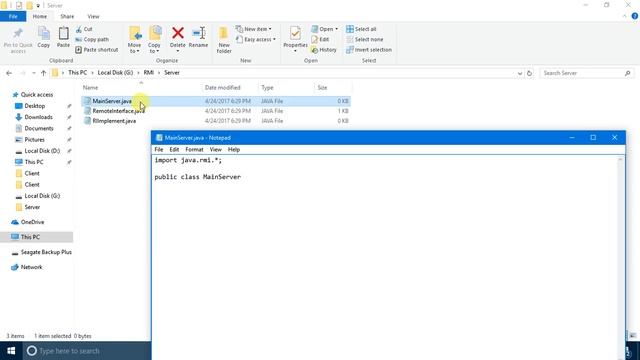Expand the address bar history dropdown

(x=520, y=73)
